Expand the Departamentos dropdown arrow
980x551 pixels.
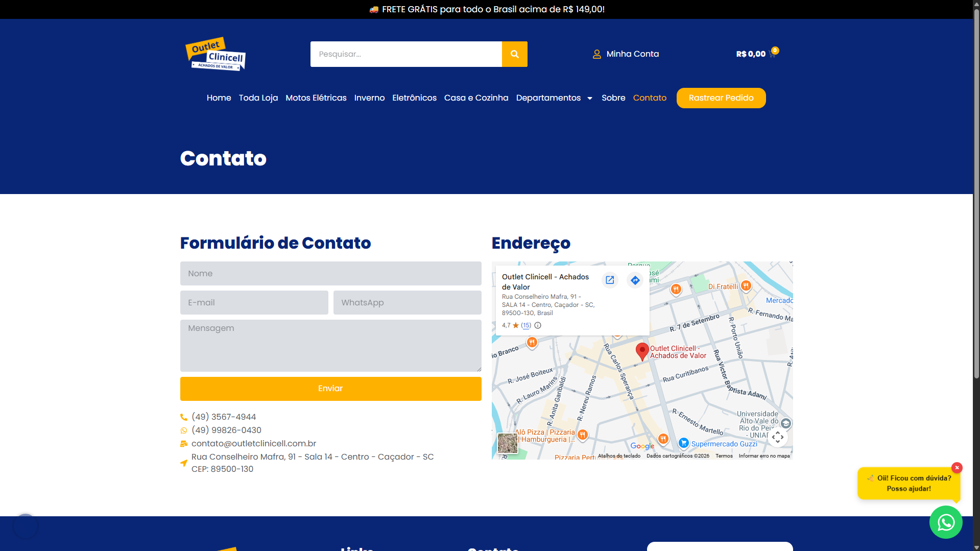tap(590, 98)
